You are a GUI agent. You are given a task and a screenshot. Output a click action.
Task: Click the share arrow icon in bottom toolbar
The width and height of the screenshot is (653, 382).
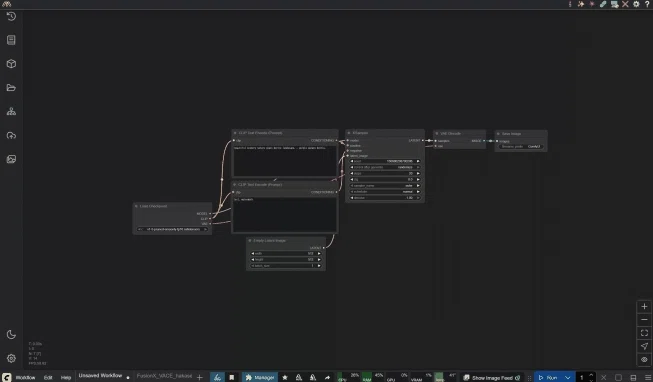[x=327, y=377]
